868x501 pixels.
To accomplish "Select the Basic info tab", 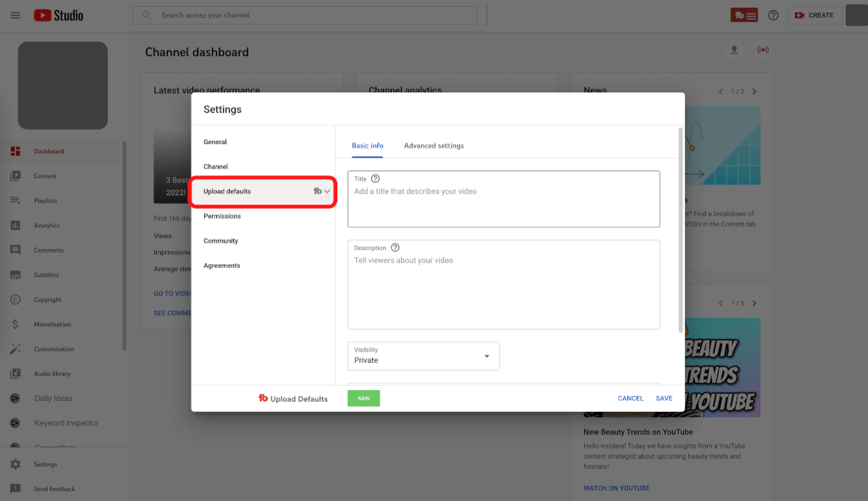I will click(367, 146).
